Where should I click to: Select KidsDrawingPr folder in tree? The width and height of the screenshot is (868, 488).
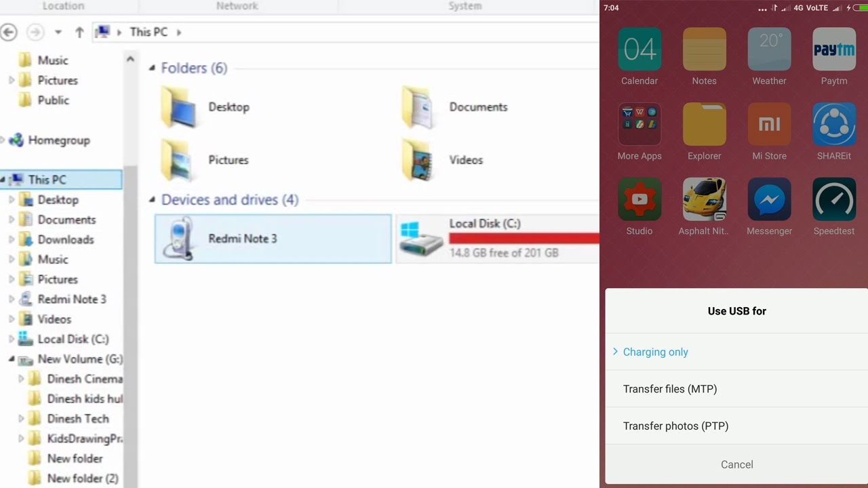coord(85,439)
